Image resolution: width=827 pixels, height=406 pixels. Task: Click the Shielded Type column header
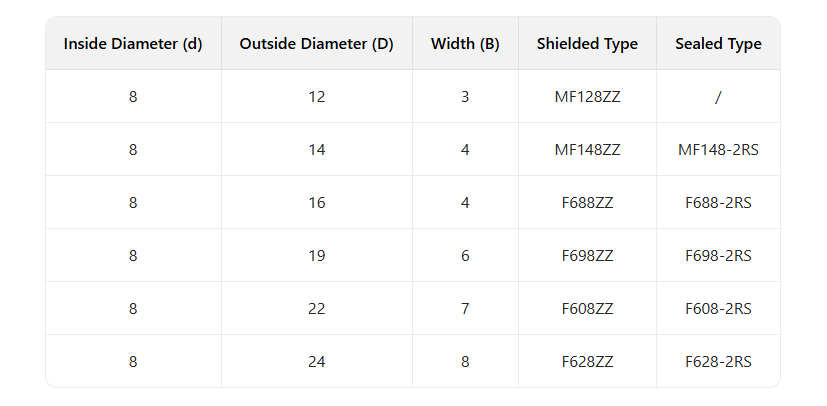[x=587, y=44]
